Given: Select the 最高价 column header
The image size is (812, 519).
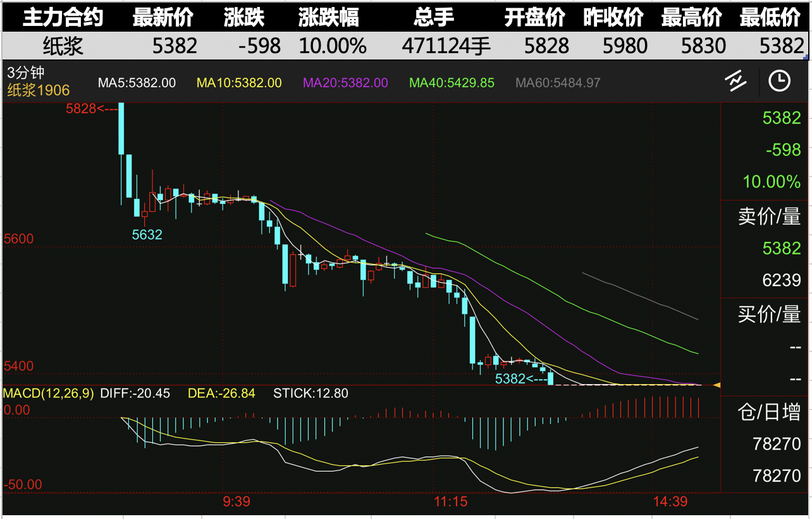Looking at the screenshot, I should click(692, 18).
